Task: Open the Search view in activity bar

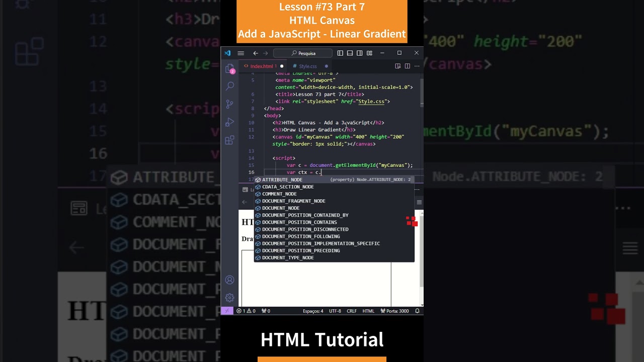Action: (229, 86)
